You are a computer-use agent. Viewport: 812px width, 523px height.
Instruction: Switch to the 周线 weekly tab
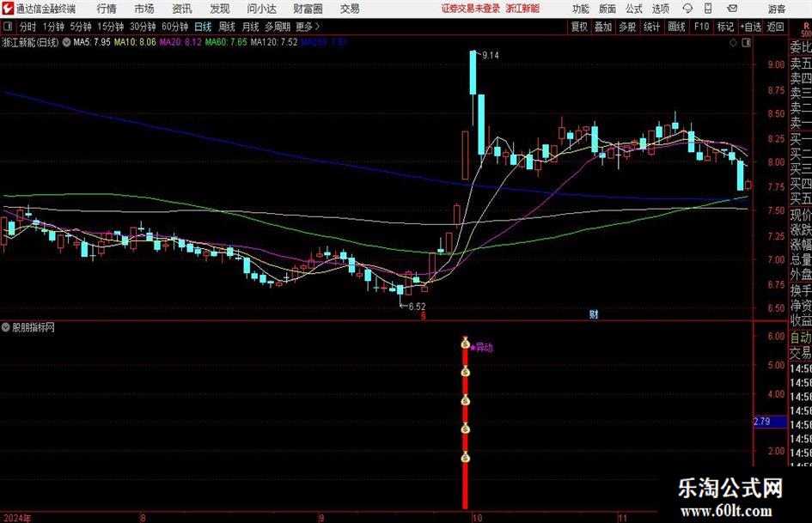pos(226,27)
